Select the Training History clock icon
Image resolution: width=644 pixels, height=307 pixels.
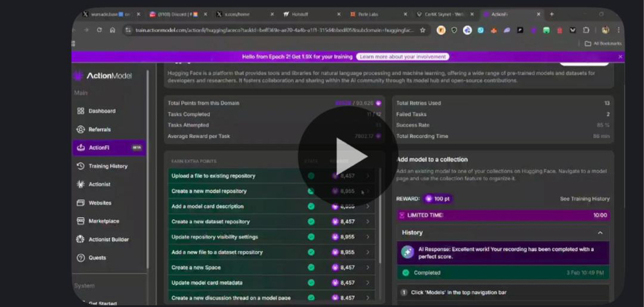pyautogui.click(x=80, y=166)
